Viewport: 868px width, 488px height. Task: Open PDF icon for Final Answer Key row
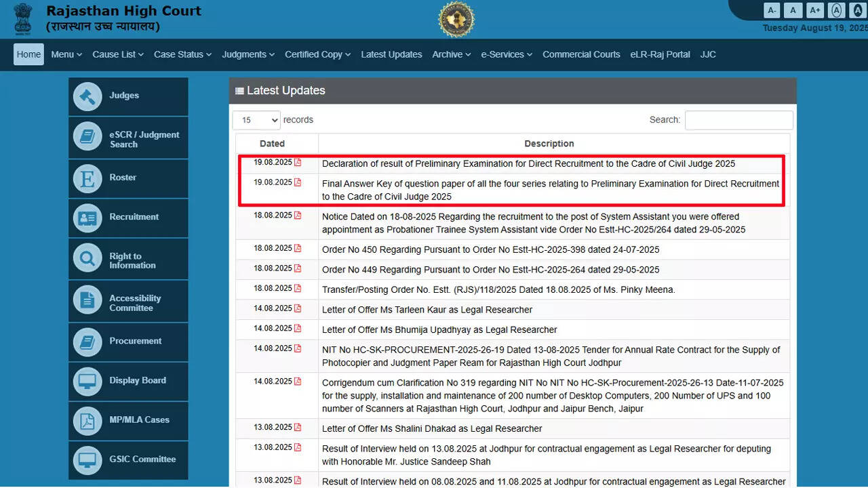click(298, 182)
